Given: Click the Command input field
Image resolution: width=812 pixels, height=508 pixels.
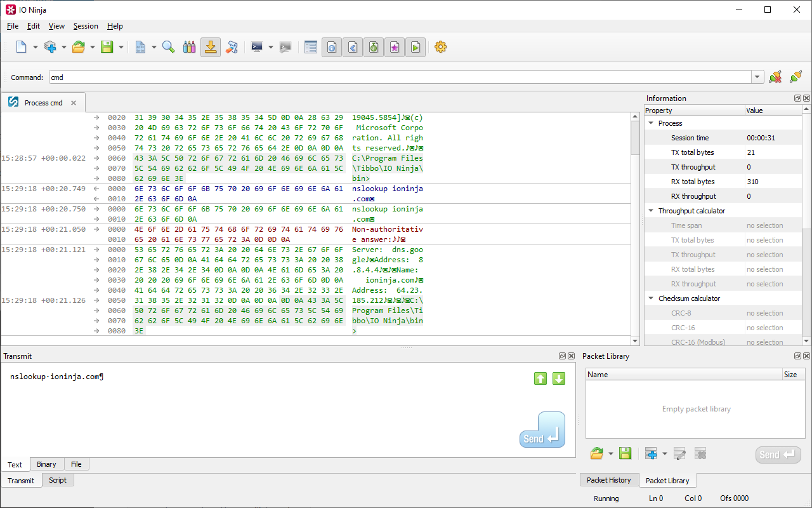Looking at the screenshot, I should 400,77.
